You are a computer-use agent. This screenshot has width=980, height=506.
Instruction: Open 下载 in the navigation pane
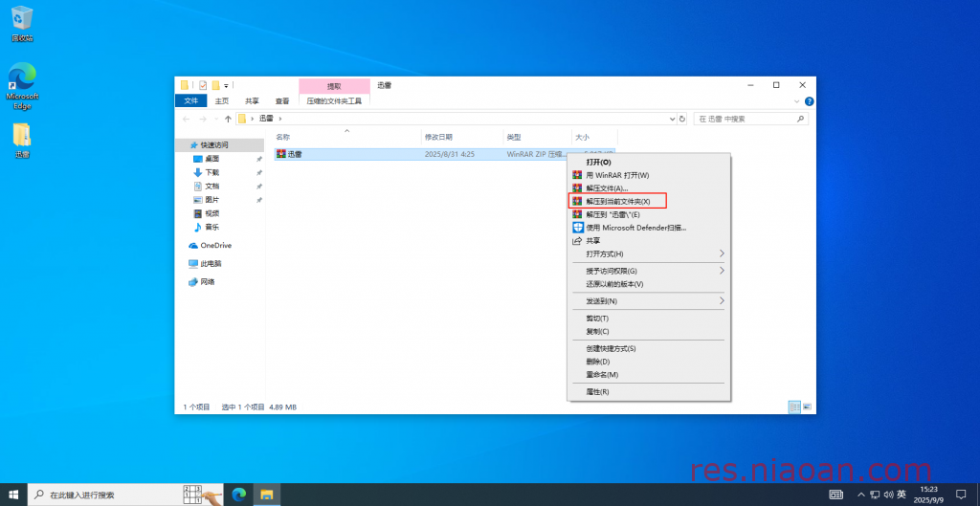pos(212,172)
